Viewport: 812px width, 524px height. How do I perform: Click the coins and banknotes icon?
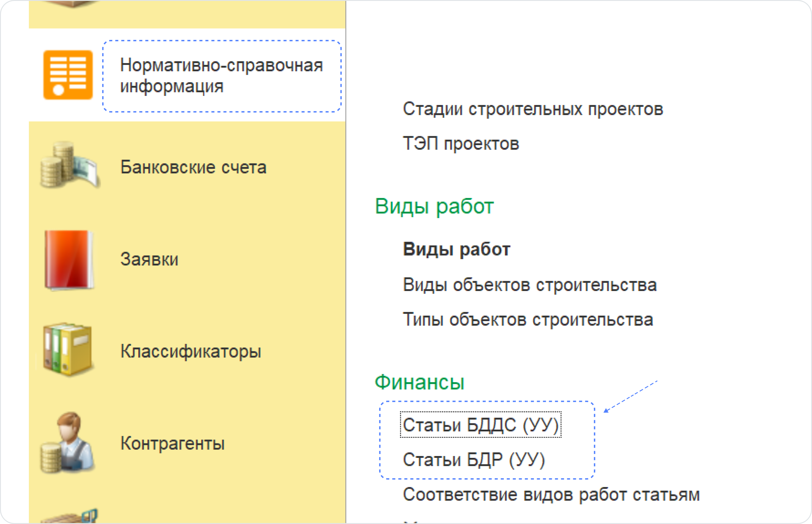pyautogui.click(x=70, y=166)
